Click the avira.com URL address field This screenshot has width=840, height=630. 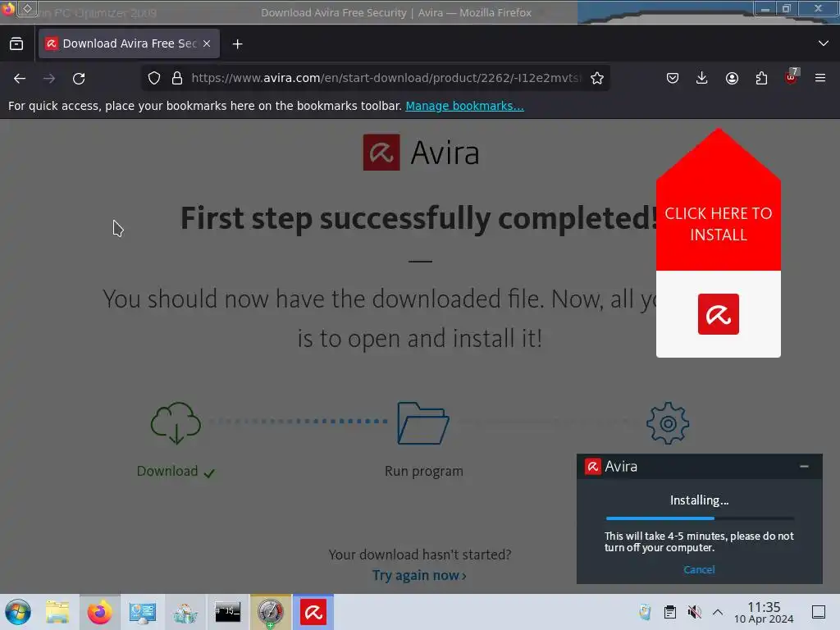(386, 78)
